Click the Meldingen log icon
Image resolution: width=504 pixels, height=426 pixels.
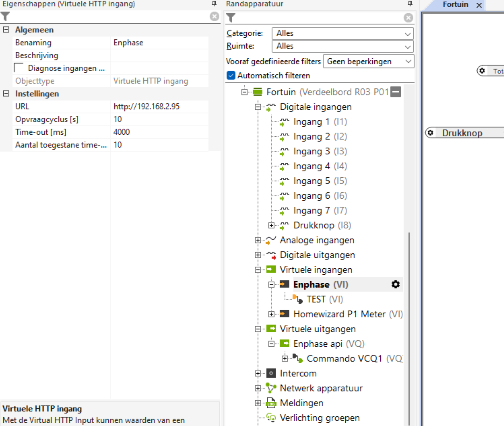(x=271, y=403)
